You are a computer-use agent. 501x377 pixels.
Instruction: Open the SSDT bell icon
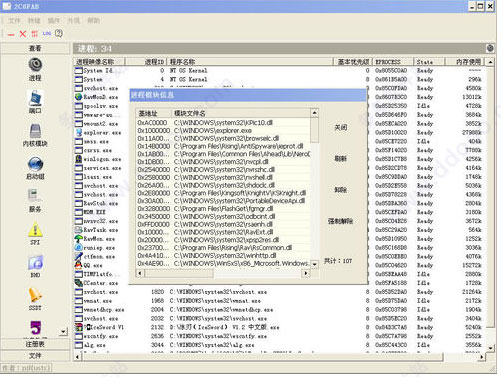coord(35,295)
